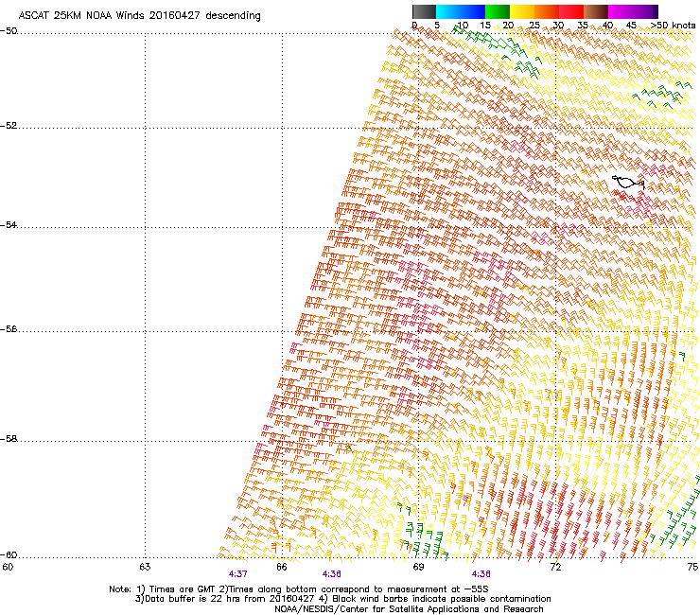Select the '-52' latitude axis label
The image size is (700, 615).
coord(9,126)
